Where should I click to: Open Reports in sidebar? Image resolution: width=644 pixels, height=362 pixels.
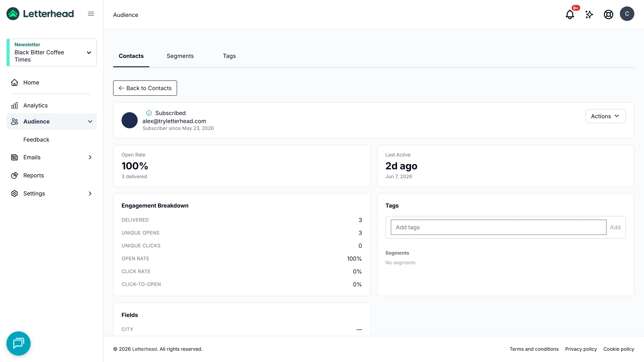(x=33, y=175)
